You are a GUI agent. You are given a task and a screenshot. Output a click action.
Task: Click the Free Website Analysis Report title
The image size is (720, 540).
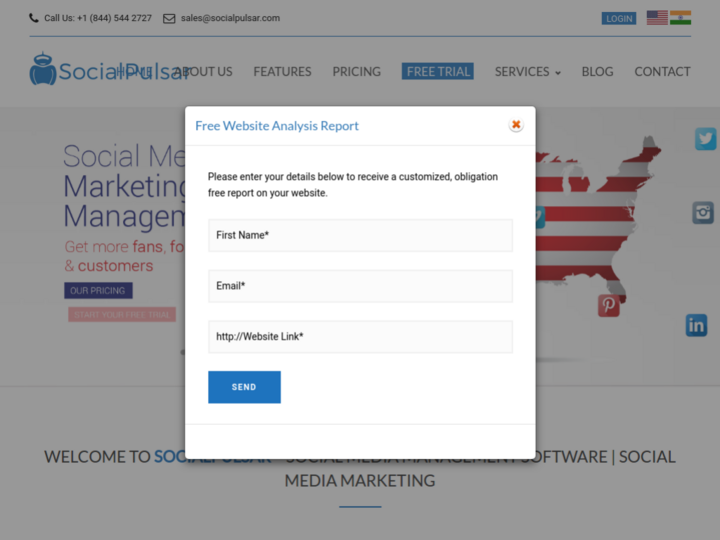tap(277, 126)
